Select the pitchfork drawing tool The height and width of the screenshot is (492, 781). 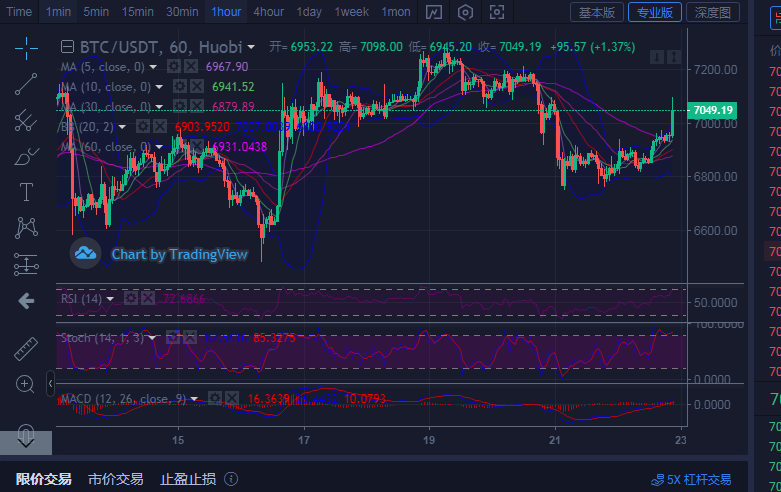coord(26,120)
